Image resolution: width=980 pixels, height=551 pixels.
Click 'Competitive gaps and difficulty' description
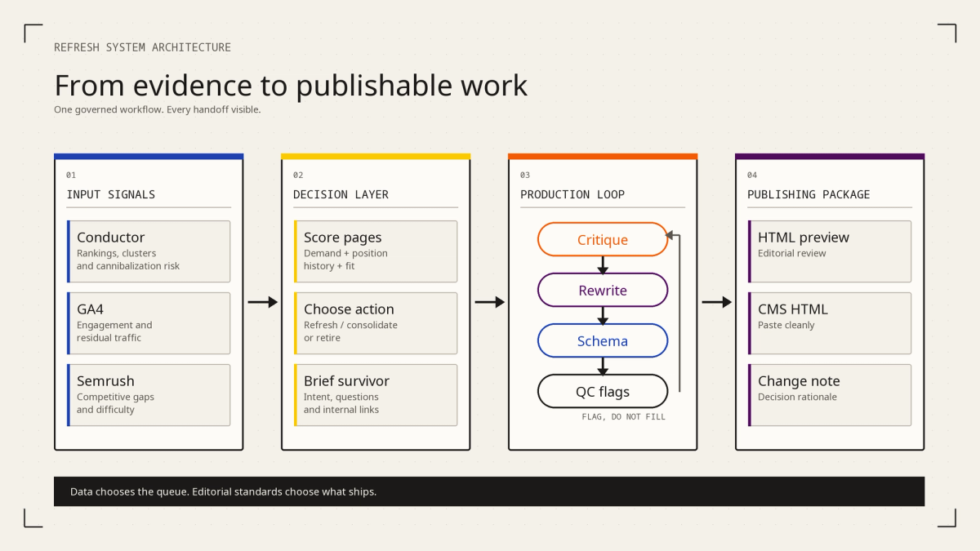point(115,403)
